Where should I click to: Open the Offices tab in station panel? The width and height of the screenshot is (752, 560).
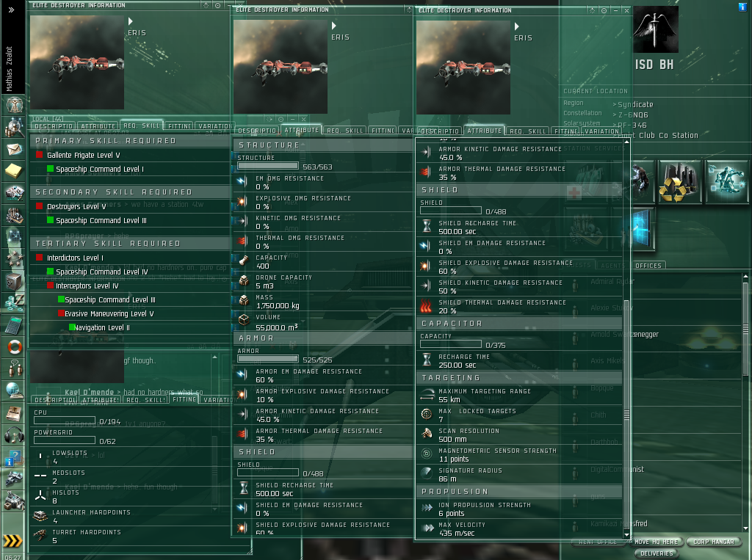[x=648, y=266]
